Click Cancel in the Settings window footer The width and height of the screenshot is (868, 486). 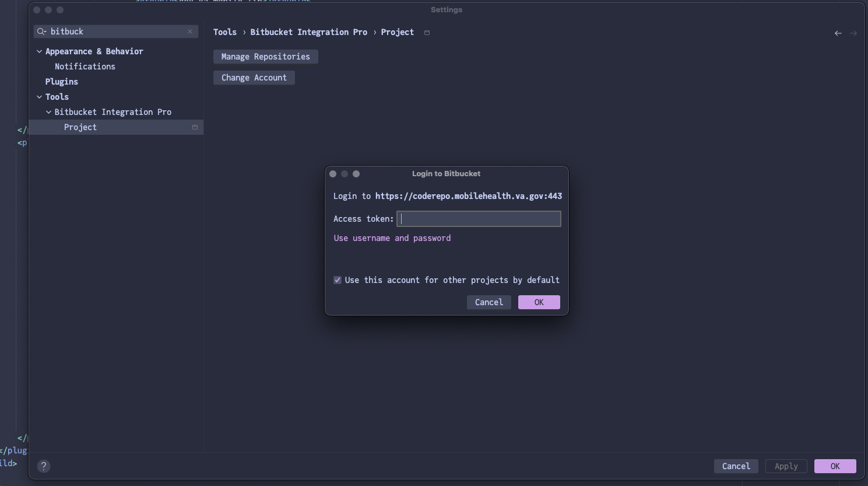[x=736, y=466]
